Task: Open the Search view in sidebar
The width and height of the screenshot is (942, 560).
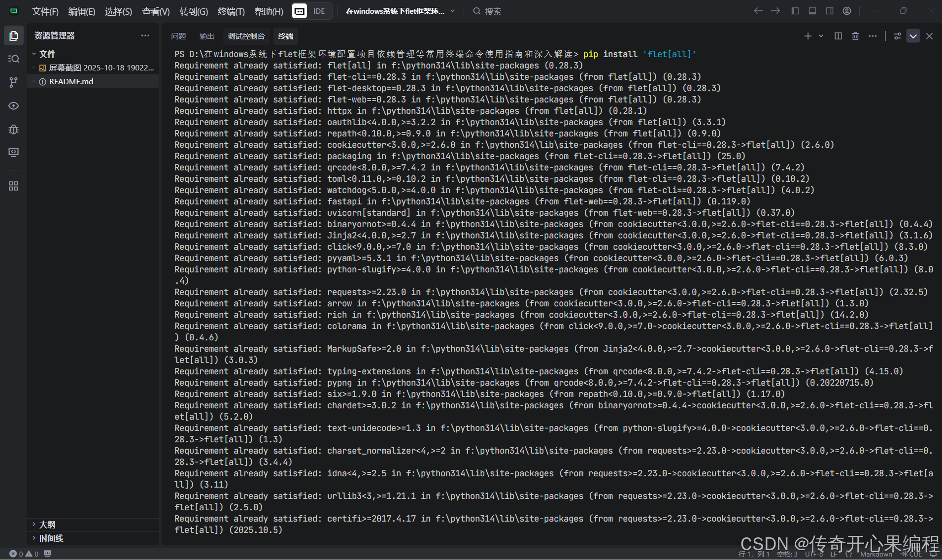Action: tap(14, 59)
